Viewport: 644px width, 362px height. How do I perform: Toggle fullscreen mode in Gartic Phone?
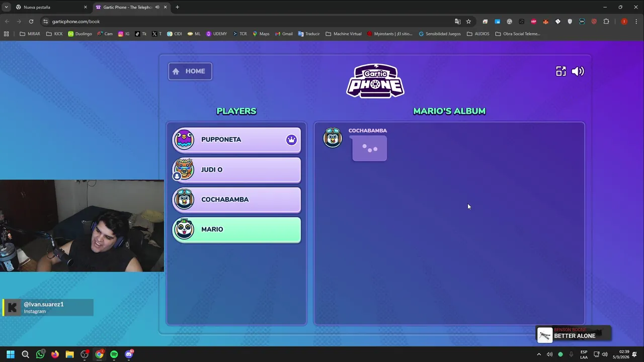click(560, 71)
